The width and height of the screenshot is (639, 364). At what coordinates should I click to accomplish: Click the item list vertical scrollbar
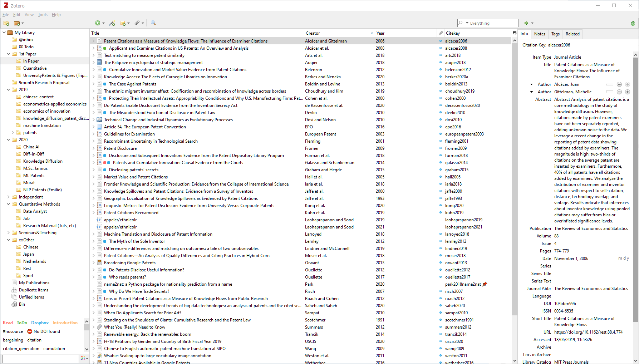[515, 179]
